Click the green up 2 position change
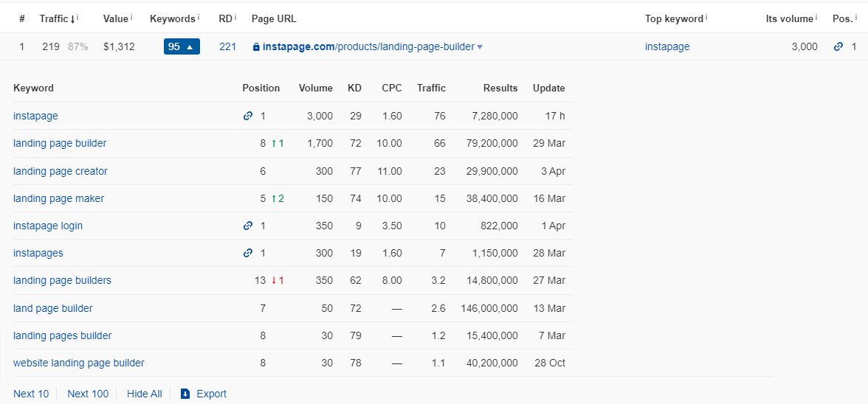The image size is (868, 404). [278, 198]
